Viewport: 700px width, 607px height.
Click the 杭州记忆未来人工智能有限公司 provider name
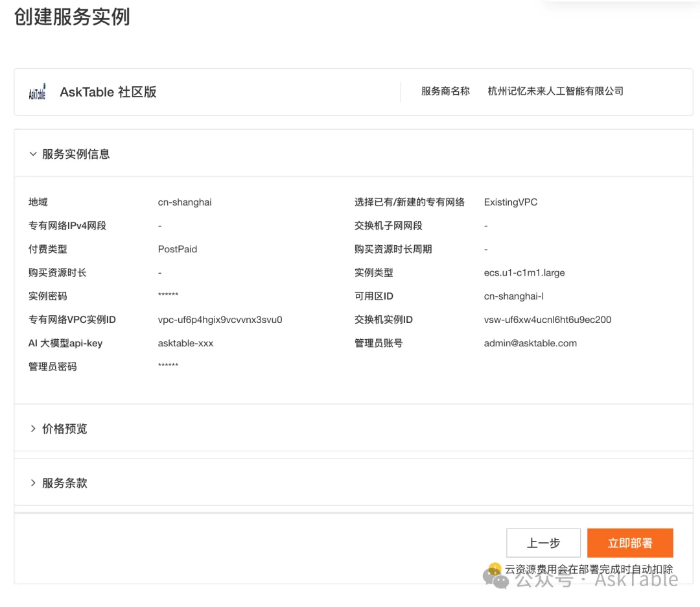tap(555, 91)
